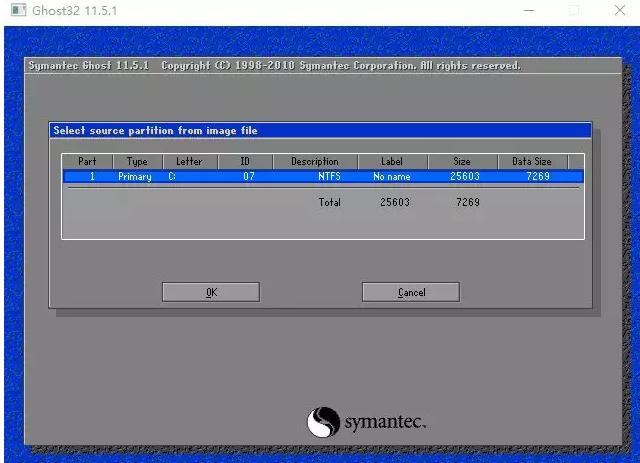
Task: Minimize the Ghost32 window
Action: 529,11
